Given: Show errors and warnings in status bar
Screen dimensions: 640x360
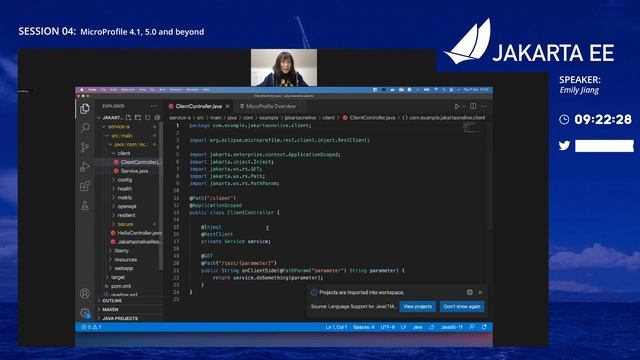Looking at the screenshot, I should (x=91, y=327).
